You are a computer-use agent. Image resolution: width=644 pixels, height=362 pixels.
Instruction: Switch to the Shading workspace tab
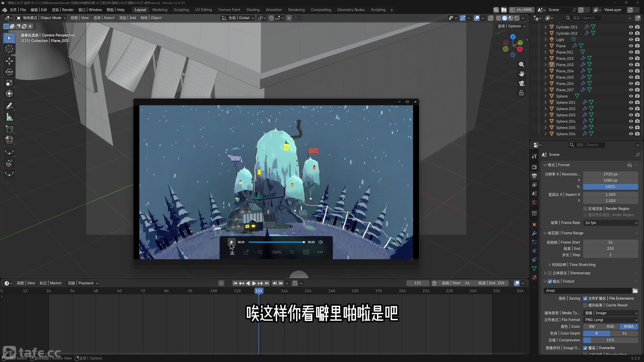coord(253,10)
